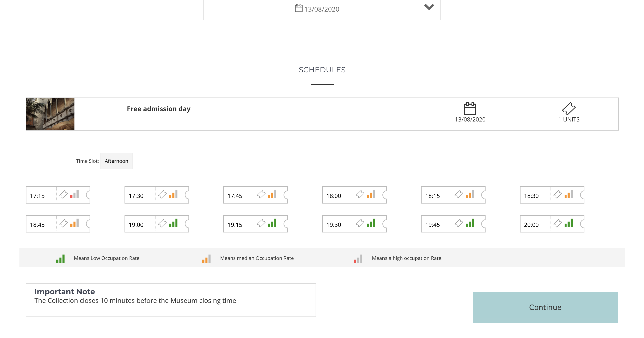The height and width of the screenshot is (338, 644).
Task: Click the calendar icon beside 13/08/2020 in date field
Action: 298,8
